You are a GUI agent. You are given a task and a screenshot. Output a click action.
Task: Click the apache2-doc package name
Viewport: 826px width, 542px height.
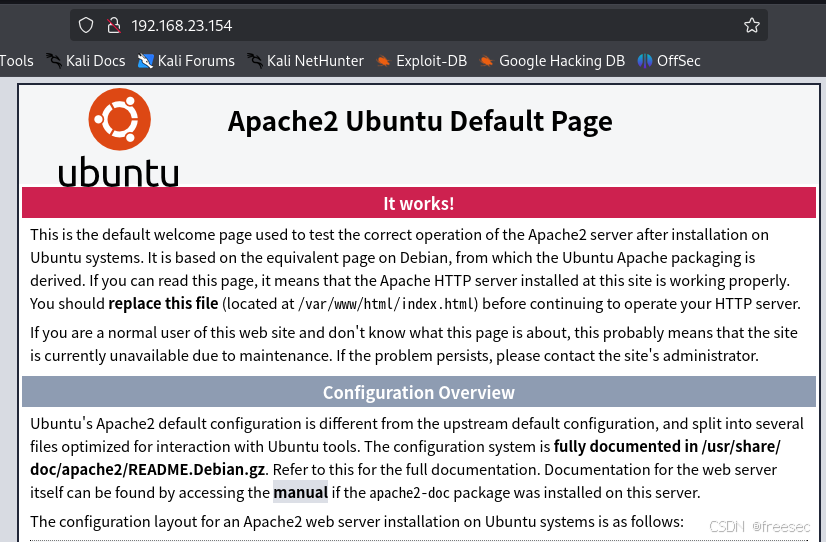pyautogui.click(x=409, y=493)
